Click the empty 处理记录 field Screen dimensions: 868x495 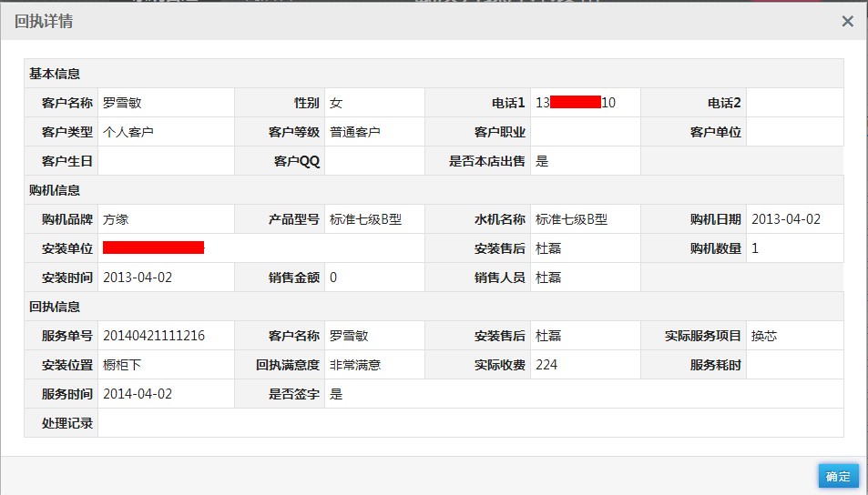click(469, 423)
